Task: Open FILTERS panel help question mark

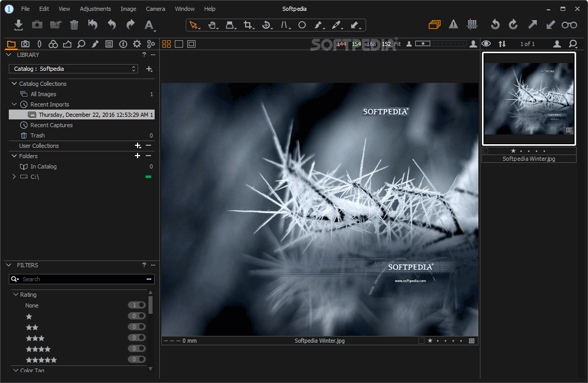Action: 144,265
